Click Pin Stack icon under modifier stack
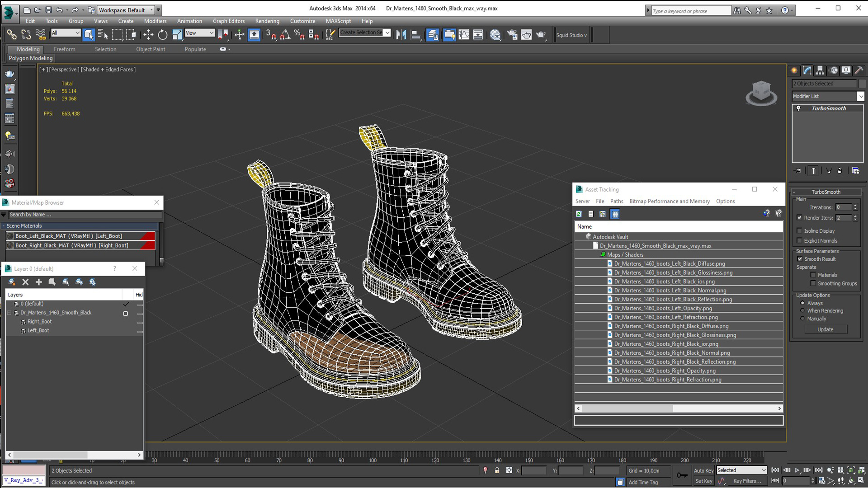 coord(798,170)
